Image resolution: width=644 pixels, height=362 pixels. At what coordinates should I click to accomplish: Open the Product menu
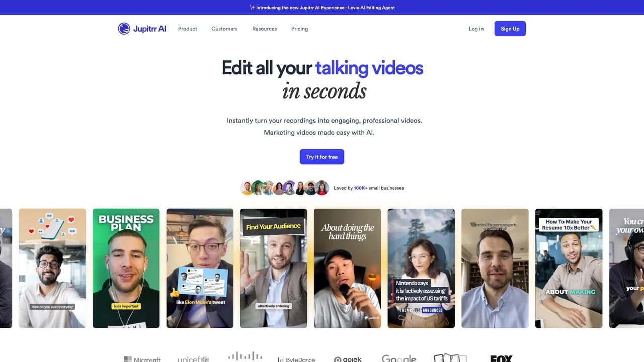[x=188, y=29]
